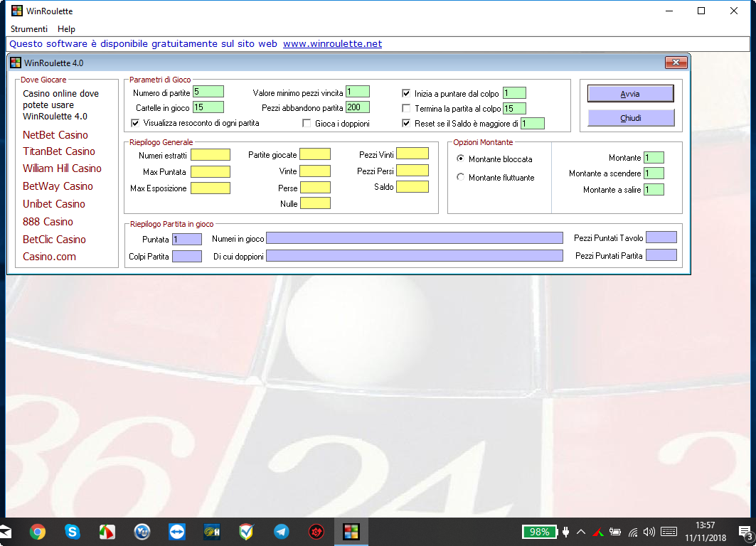This screenshot has width=756, height=546.
Task: Open the taskbar clock showing 13:57
Action: click(x=706, y=532)
